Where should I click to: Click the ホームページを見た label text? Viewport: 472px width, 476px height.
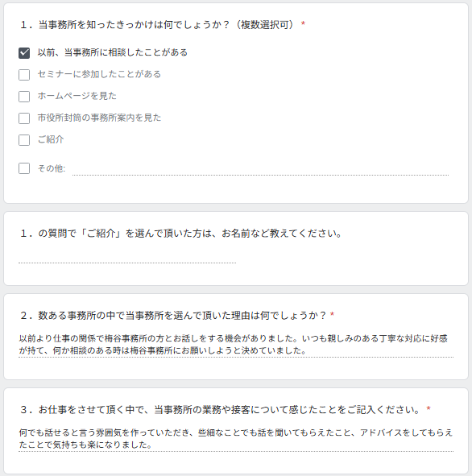tap(77, 96)
